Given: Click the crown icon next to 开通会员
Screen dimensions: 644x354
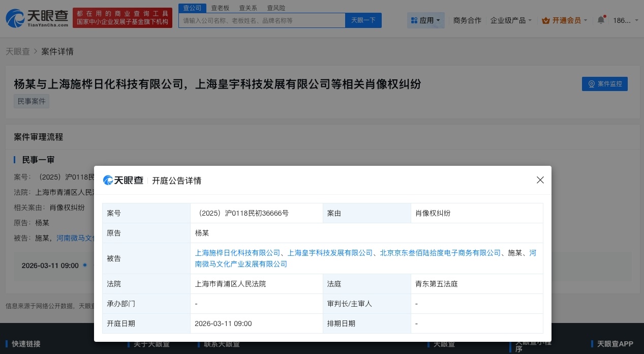Looking at the screenshot, I should [547, 20].
